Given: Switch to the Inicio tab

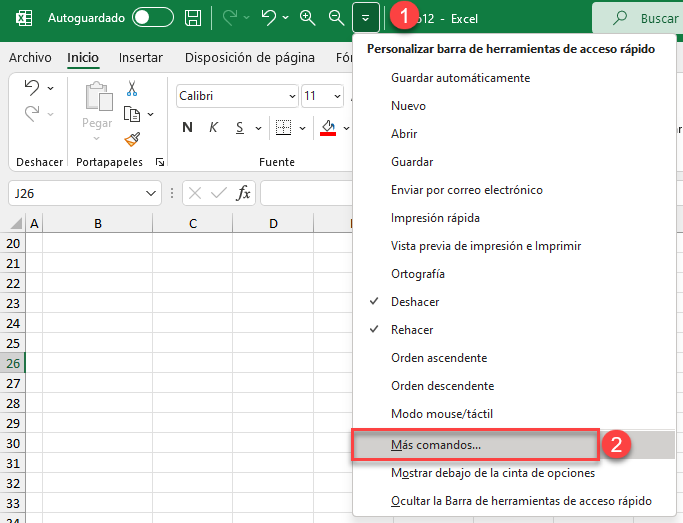Looking at the screenshot, I should (83, 57).
